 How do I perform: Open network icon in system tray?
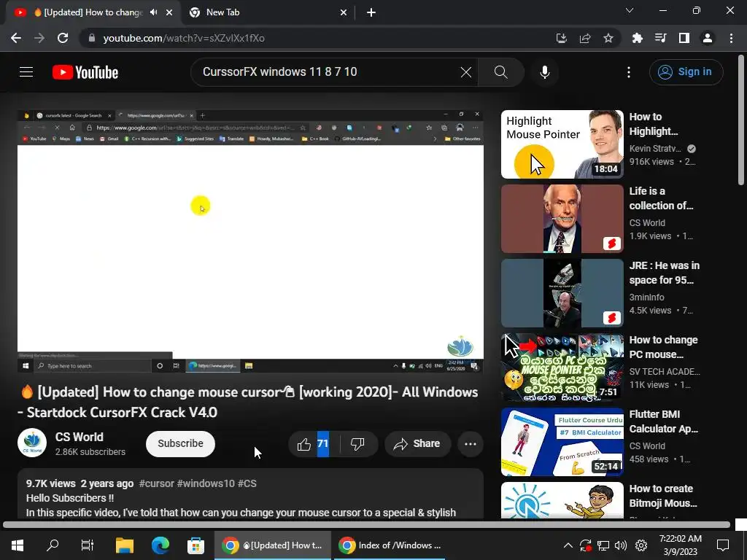click(603, 545)
